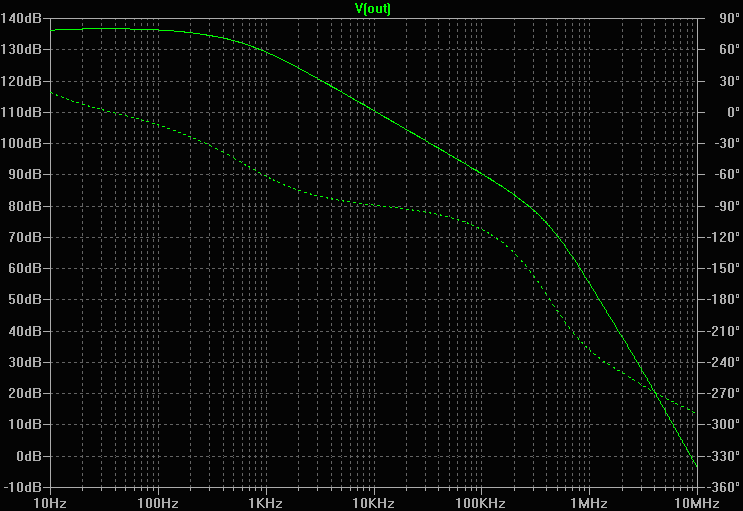Click the 1MHz frequency axis label
The height and width of the screenshot is (511, 743).
pyautogui.click(x=589, y=503)
